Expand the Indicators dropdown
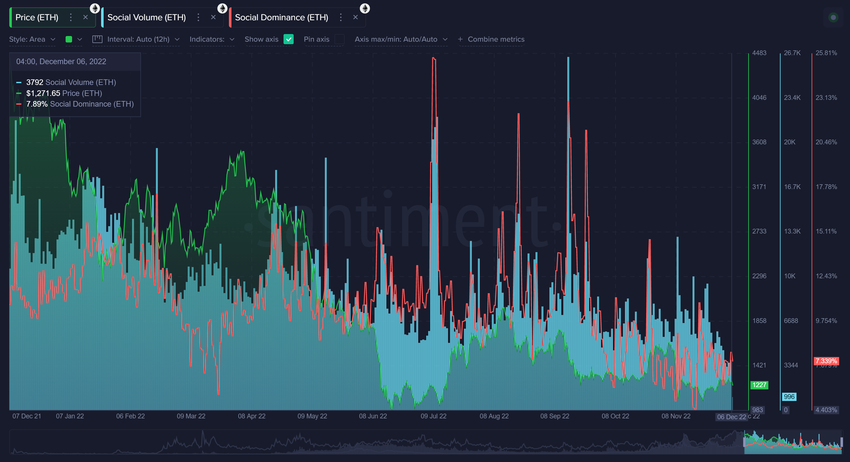The height and width of the screenshot is (462, 850). click(x=212, y=39)
